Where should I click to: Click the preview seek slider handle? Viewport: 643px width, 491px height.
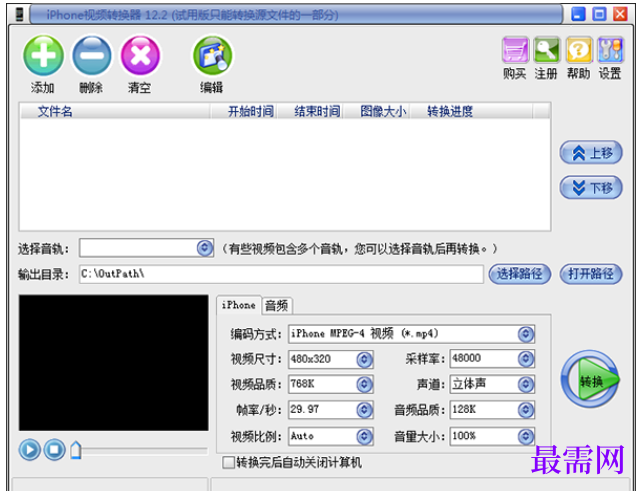tap(75, 450)
